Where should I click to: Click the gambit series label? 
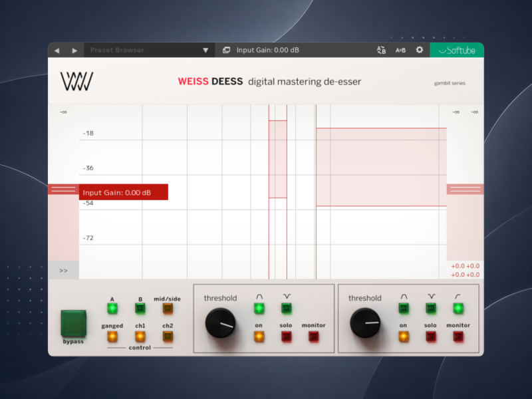(x=450, y=83)
